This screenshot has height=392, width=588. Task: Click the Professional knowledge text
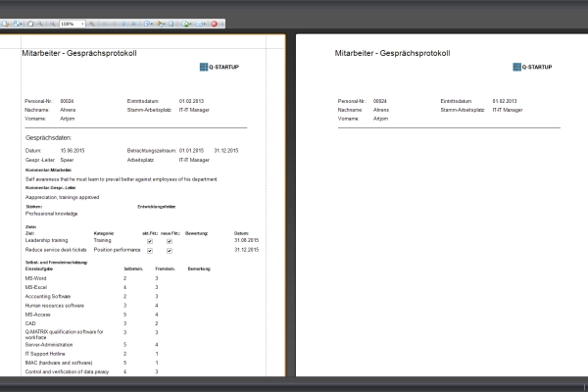51,214
